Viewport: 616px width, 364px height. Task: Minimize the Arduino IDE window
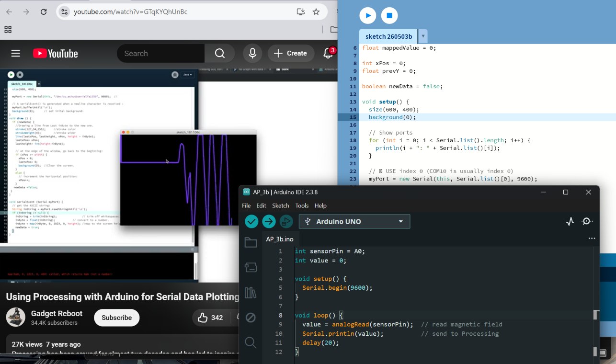tap(544, 192)
